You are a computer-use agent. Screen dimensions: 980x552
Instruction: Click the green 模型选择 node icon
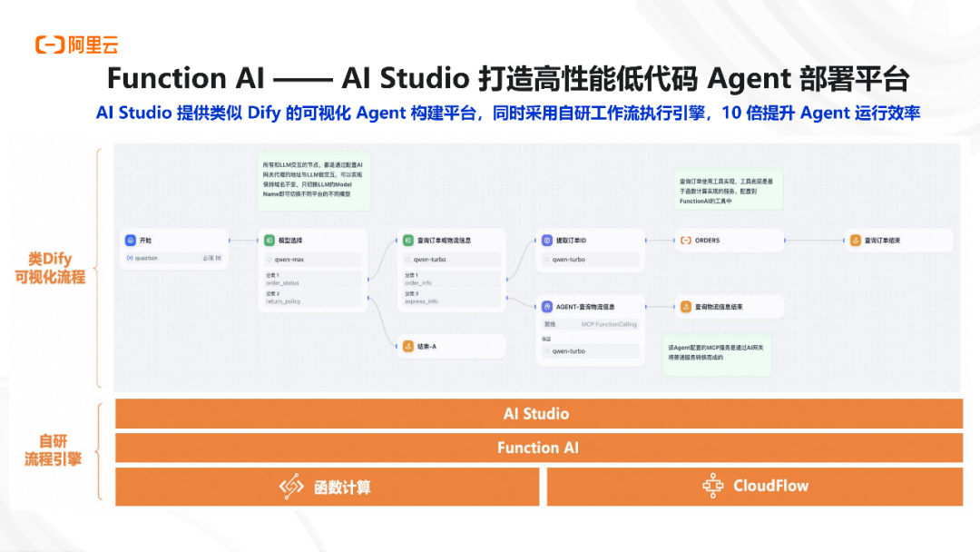(269, 240)
